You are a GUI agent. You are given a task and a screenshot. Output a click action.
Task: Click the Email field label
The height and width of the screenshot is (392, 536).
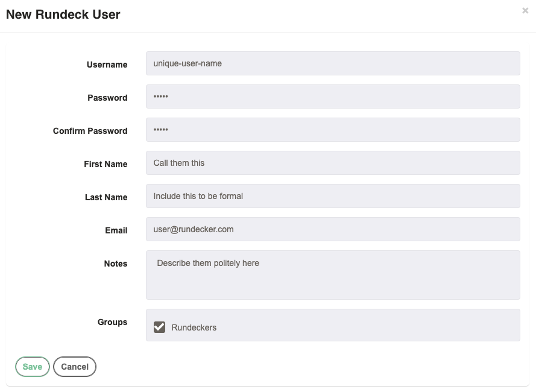[x=116, y=230]
